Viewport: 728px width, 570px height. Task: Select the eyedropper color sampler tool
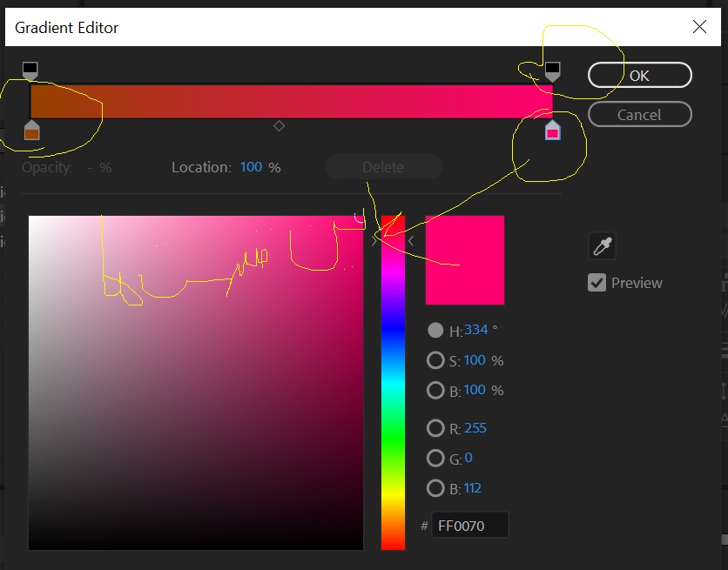tap(602, 247)
